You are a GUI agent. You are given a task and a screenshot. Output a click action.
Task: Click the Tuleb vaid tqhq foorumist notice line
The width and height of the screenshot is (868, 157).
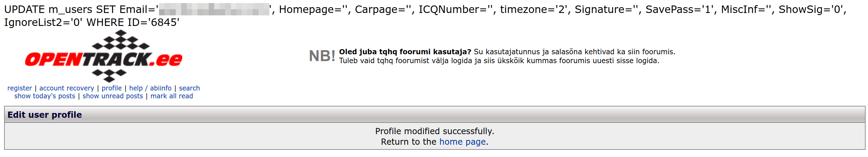499,61
